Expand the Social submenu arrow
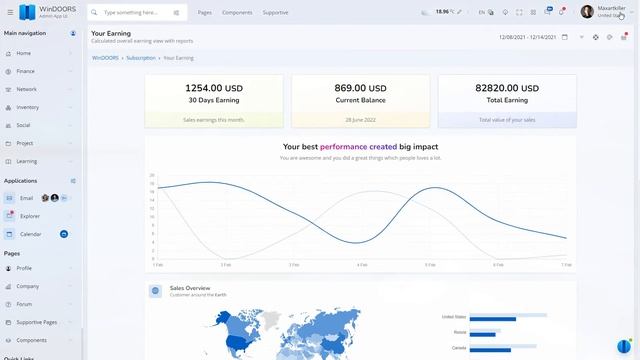 70,125
